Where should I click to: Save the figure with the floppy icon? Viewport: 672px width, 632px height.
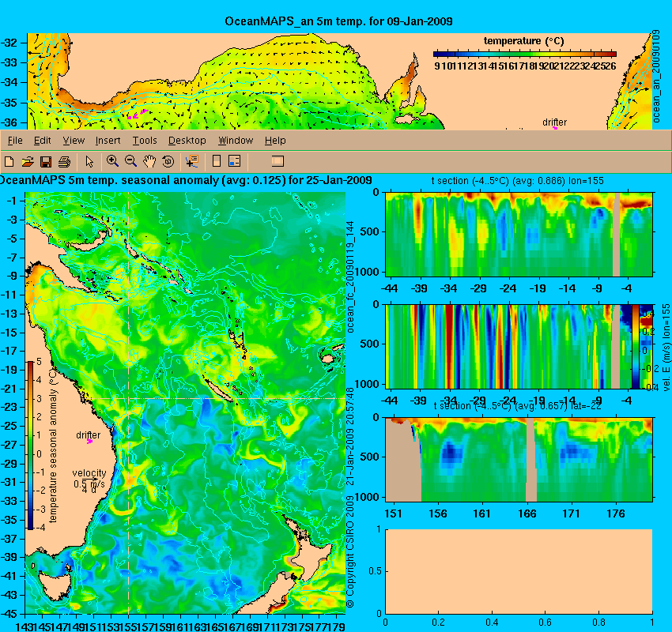(x=46, y=161)
